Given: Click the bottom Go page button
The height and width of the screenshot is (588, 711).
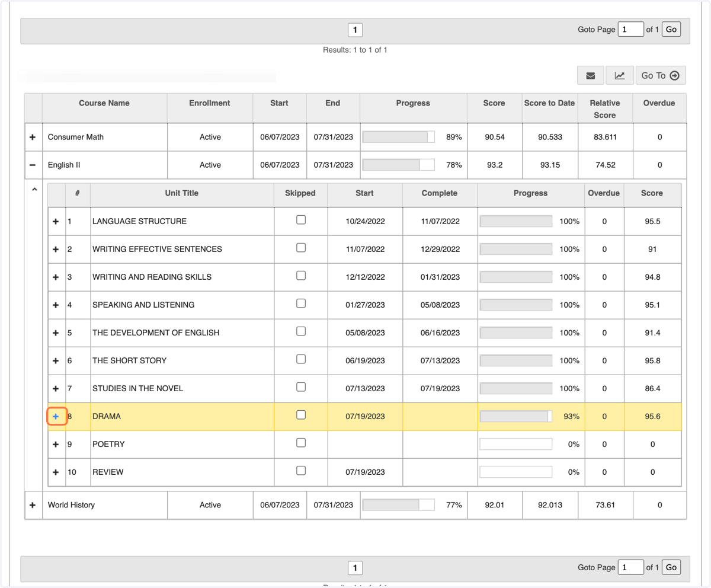Looking at the screenshot, I should tap(671, 567).
